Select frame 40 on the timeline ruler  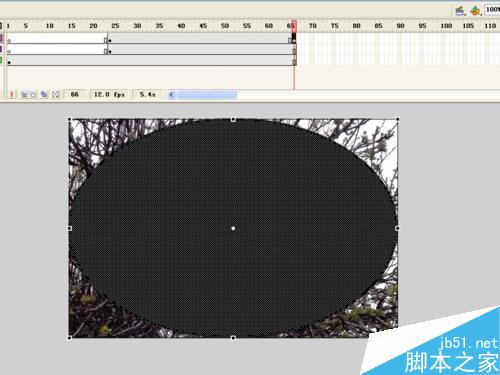(x=181, y=26)
